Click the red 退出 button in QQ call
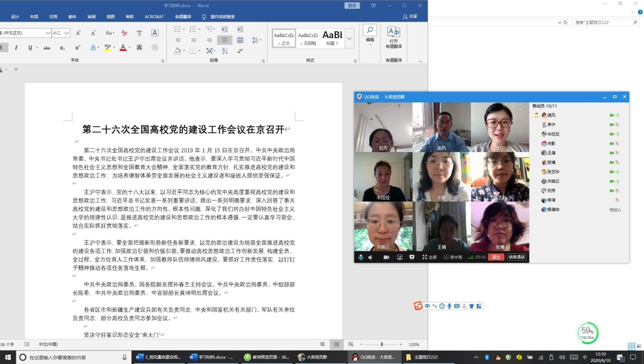The width and height of the screenshot is (644, 364). 496,257
